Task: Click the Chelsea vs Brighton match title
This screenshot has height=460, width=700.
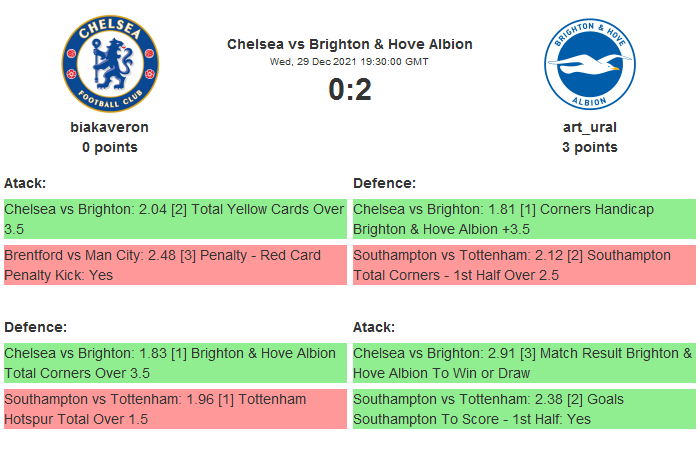Action: click(349, 44)
